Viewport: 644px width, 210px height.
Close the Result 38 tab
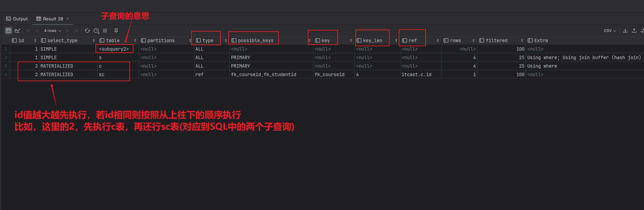pos(68,19)
